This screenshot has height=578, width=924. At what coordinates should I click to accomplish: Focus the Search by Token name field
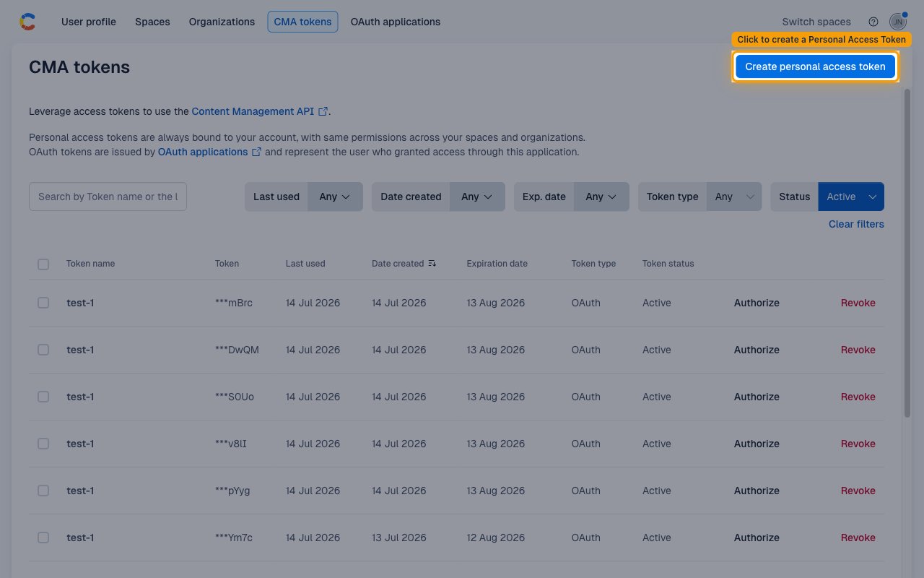pos(108,197)
